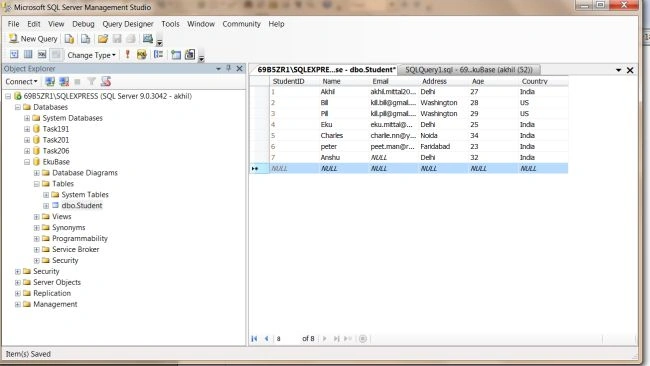This screenshot has width=650, height=366.
Task: Open the Edit menu
Action: pyautogui.click(x=34, y=24)
